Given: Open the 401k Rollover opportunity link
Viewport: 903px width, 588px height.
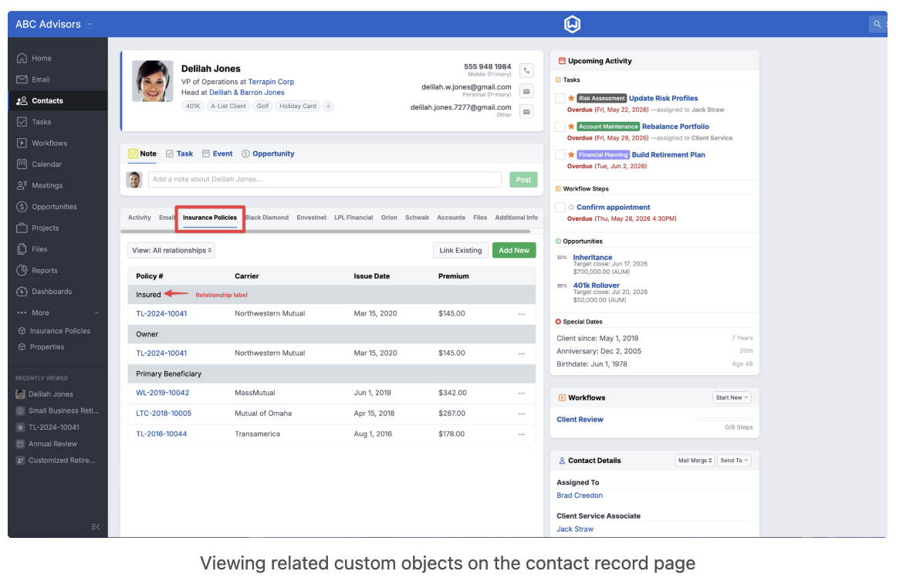Looking at the screenshot, I should pos(596,286).
